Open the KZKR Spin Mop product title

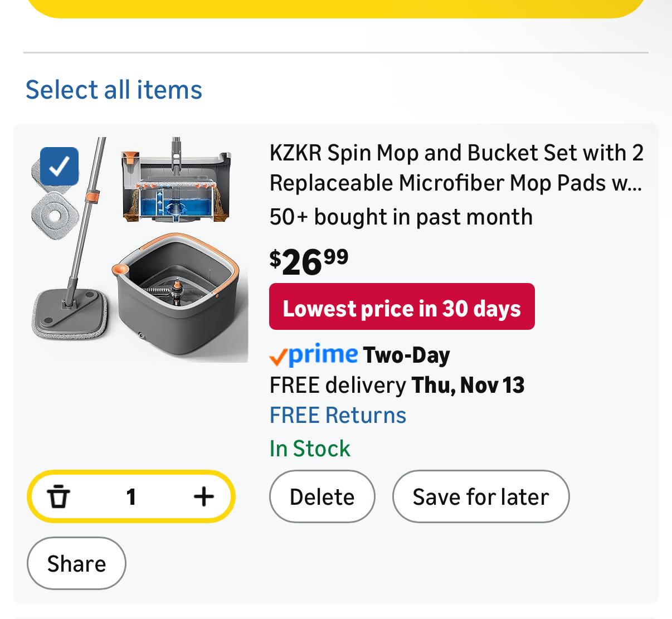[456, 168]
